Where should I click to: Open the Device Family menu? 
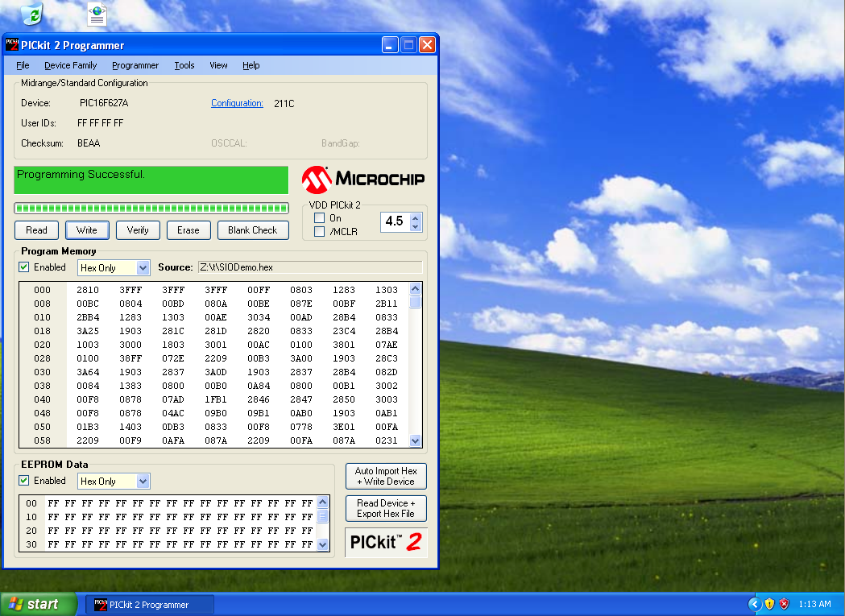[69, 65]
